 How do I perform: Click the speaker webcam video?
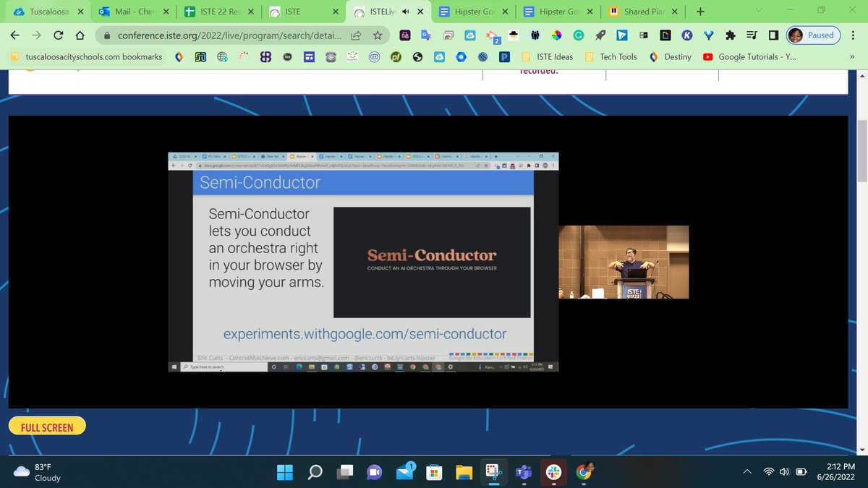624,262
